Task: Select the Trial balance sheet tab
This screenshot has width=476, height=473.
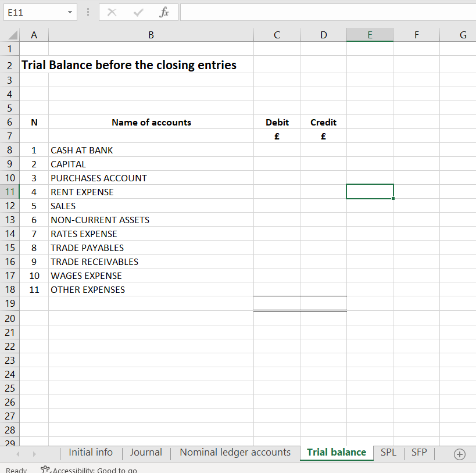Action: click(336, 452)
